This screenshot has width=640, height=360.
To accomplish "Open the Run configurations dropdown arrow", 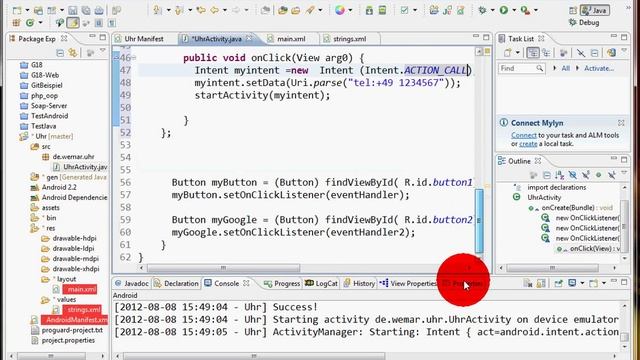I will tap(514, 10).
